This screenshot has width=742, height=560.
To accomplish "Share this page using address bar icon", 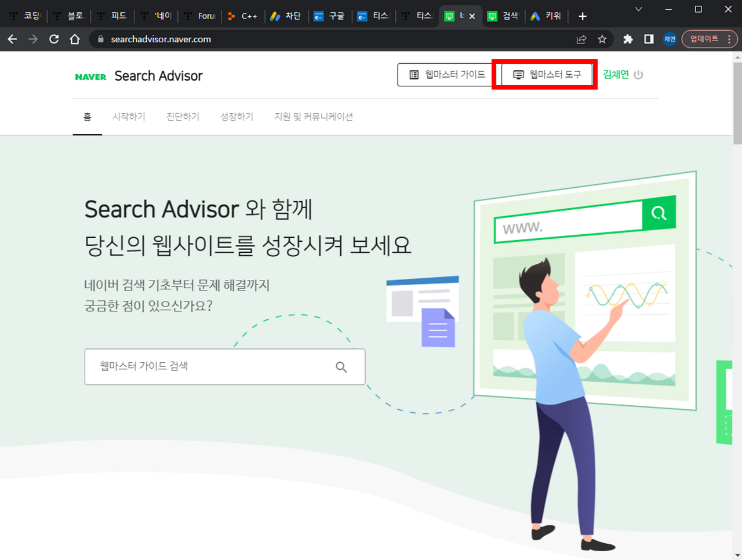I will (x=581, y=39).
